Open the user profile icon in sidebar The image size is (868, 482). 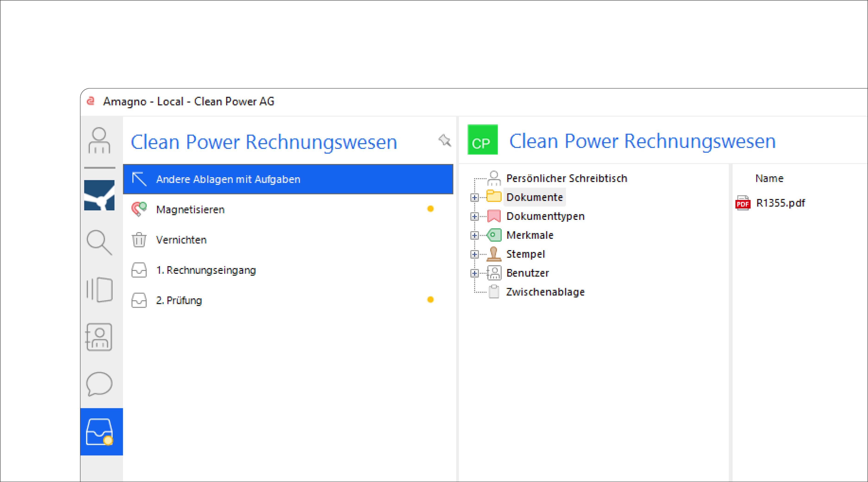pos(99,140)
